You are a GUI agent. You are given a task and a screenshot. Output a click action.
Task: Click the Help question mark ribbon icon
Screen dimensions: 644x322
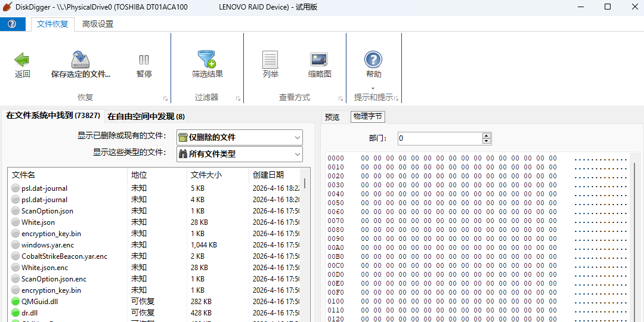click(x=373, y=60)
